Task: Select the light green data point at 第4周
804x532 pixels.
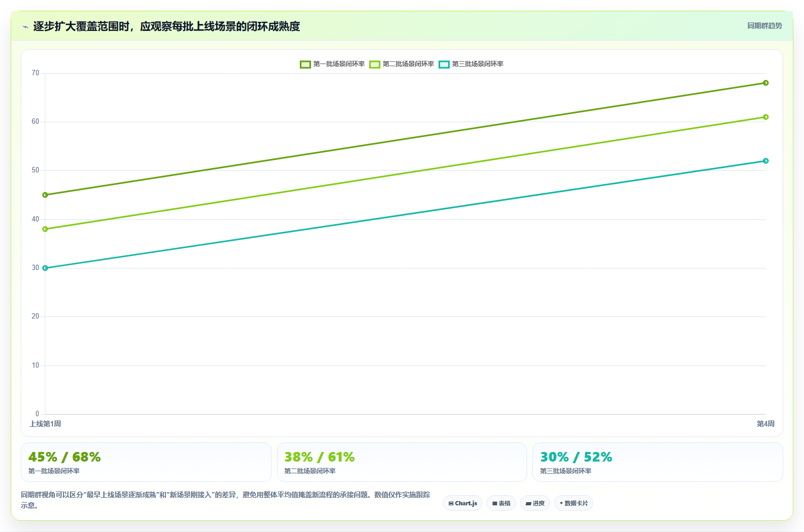Action: pyautogui.click(x=766, y=117)
